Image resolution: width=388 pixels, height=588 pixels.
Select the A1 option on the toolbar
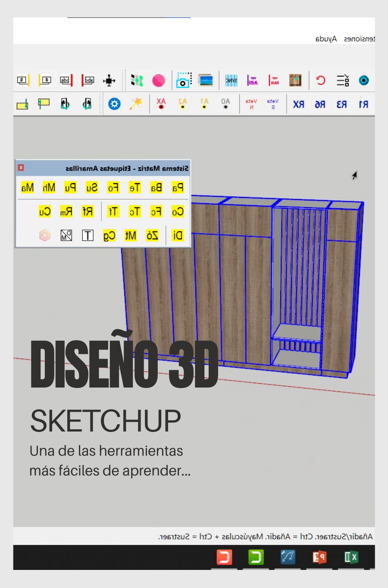click(x=203, y=103)
